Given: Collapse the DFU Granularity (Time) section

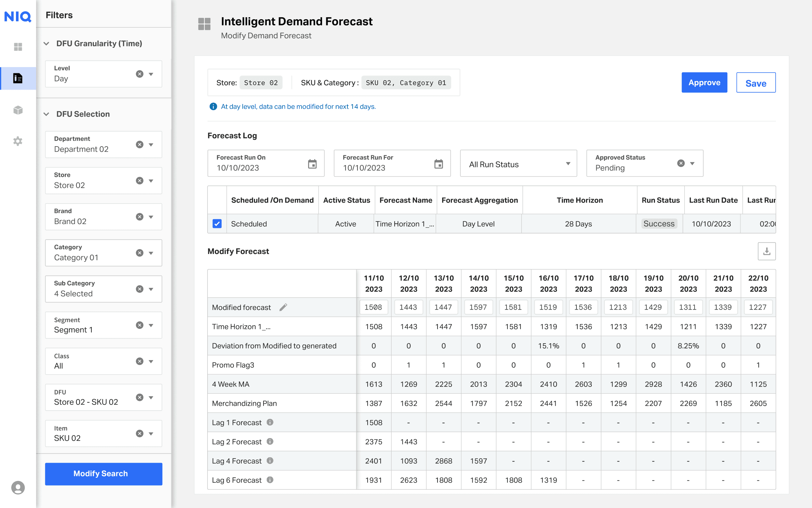Looking at the screenshot, I should [x=47, y=44].
